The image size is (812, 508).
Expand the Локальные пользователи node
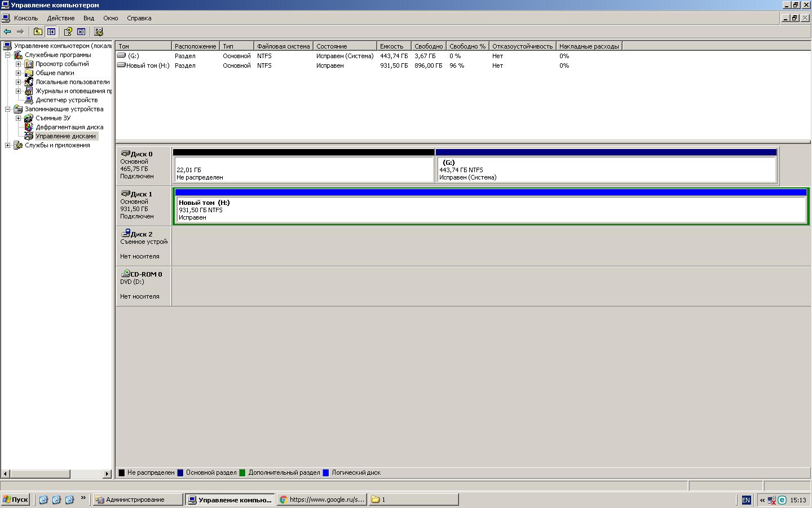[x=18, y=82]
